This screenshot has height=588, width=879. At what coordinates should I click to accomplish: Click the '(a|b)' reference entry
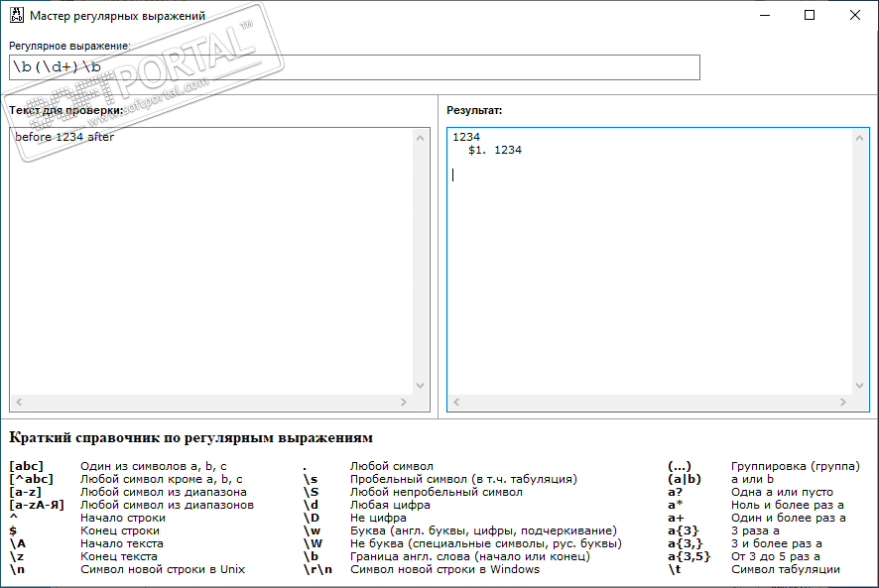click(x=685, y=479)
